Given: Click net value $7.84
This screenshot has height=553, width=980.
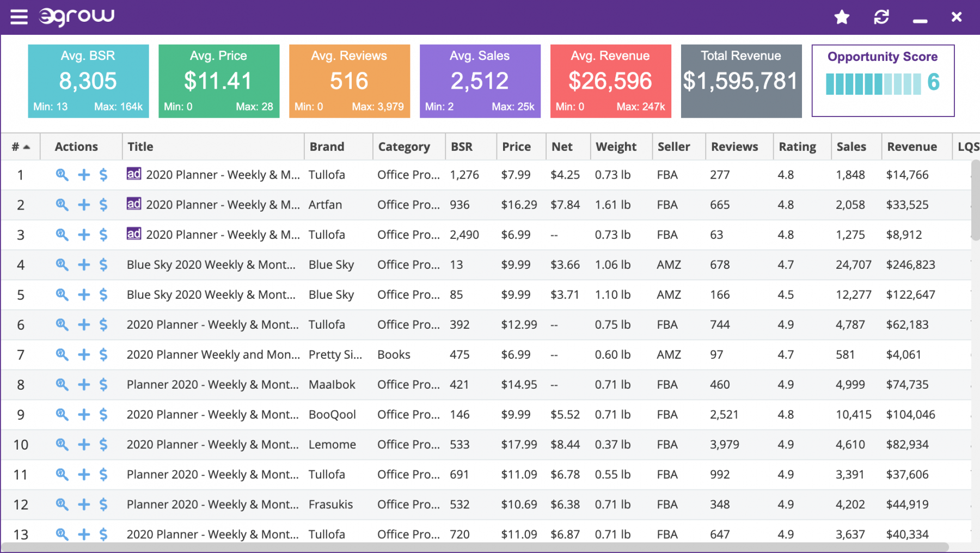Looking at the screenshot, I should (565, 205).
